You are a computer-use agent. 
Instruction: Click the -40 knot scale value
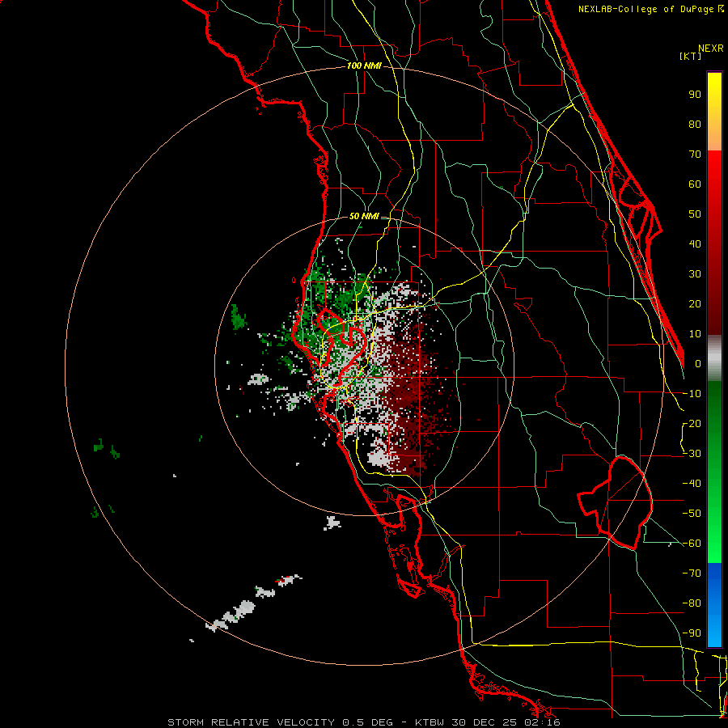point(692,484)
